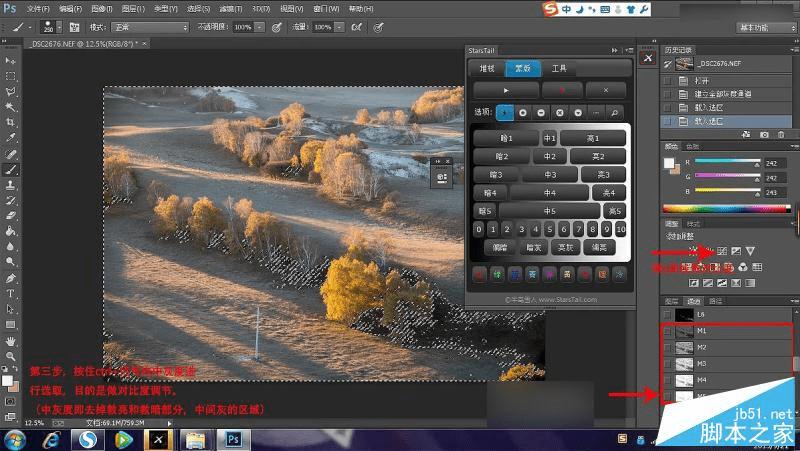Viewport: 800px width, 451px height.
Task: Toggle visibility of channel M3
Action: tap(667, 364)
